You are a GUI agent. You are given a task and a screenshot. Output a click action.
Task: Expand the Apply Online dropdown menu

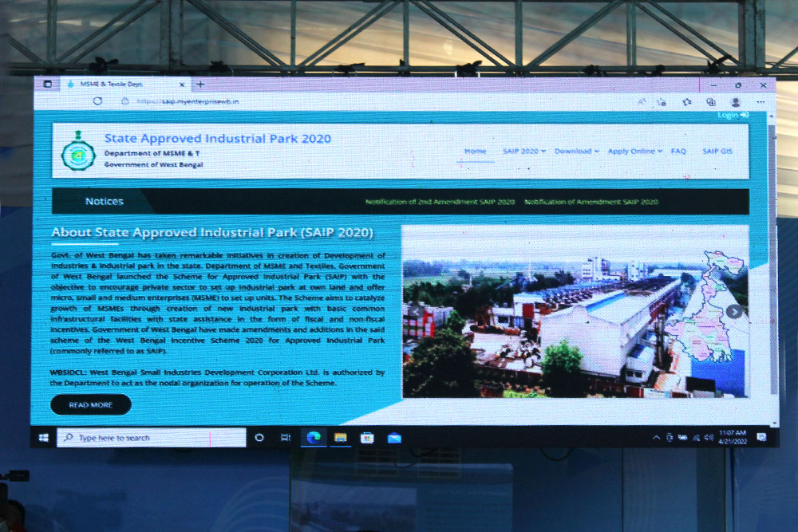coord(634,152)
